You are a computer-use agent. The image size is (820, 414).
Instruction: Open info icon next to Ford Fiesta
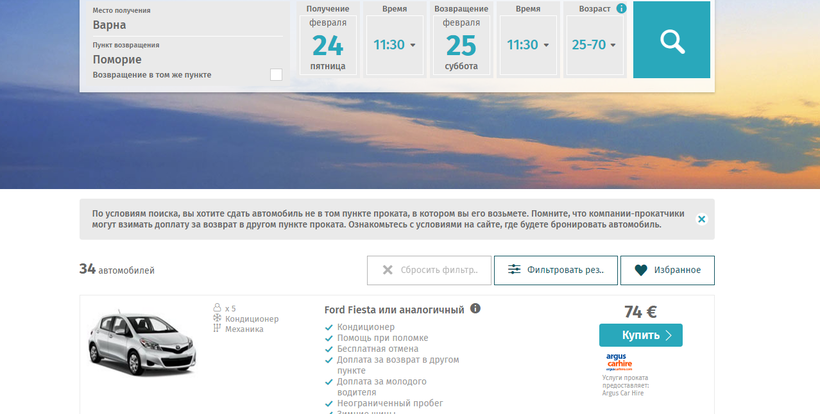point(475,309)
